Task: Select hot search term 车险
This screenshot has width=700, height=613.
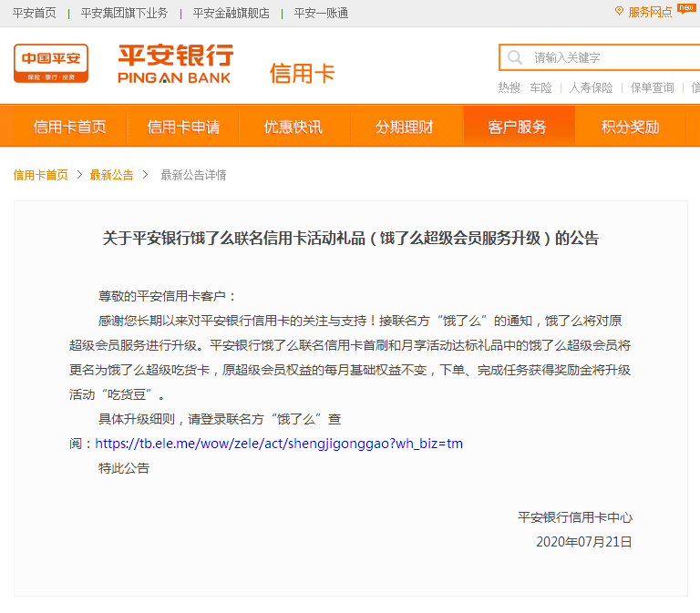Action: pos(541,87)
